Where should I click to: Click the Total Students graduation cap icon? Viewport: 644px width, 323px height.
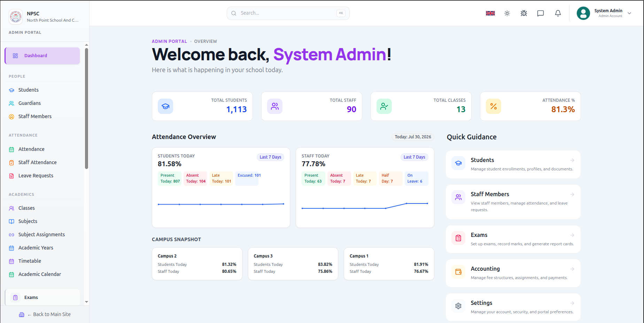pyautogui.click(x=165, y=106)
